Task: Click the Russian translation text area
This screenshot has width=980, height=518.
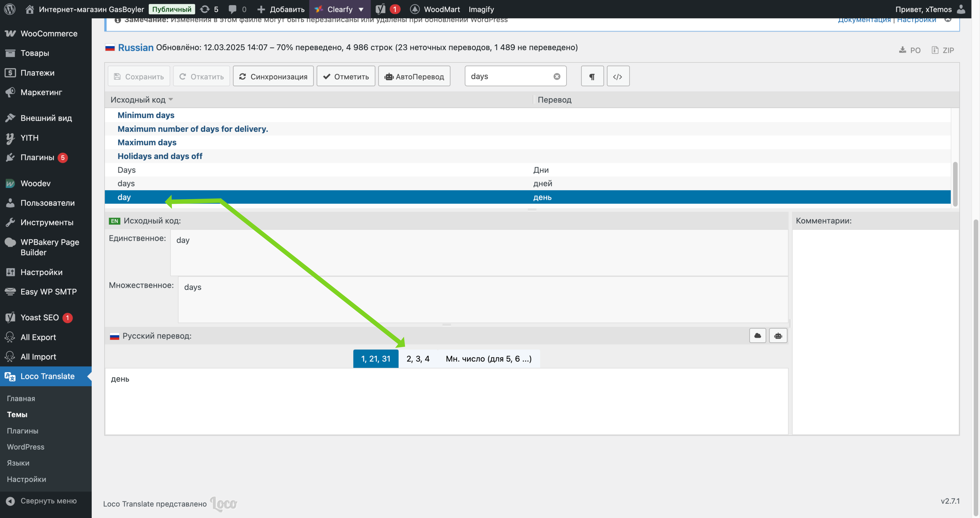Action: (446, 401)
